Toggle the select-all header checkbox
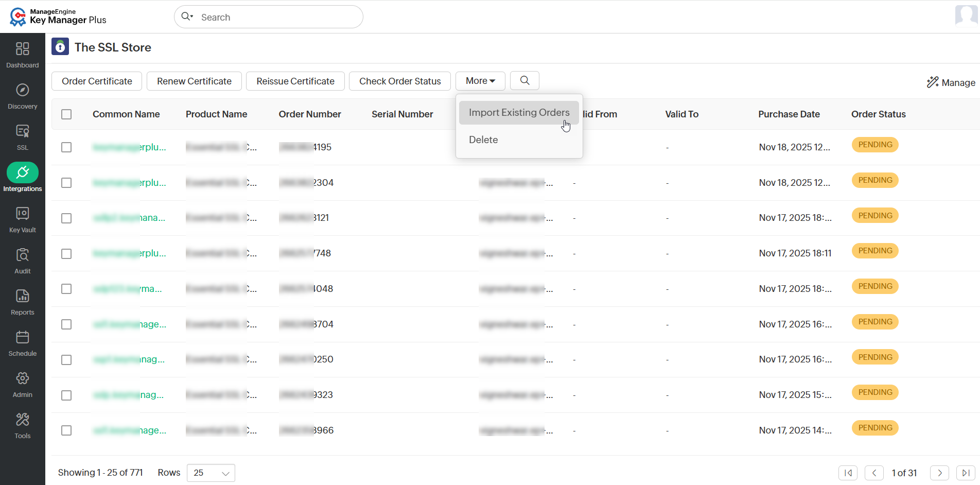 tap(66, 114)
